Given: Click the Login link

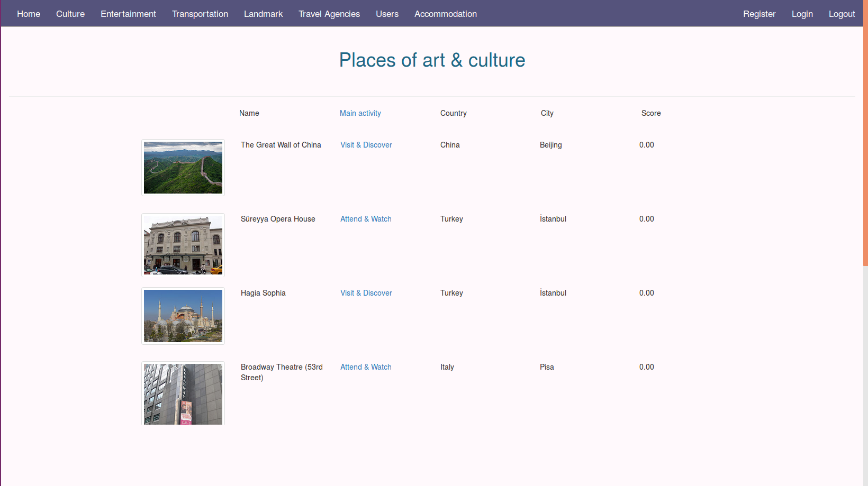Looking at the screenshot, I should click(802, 14).
